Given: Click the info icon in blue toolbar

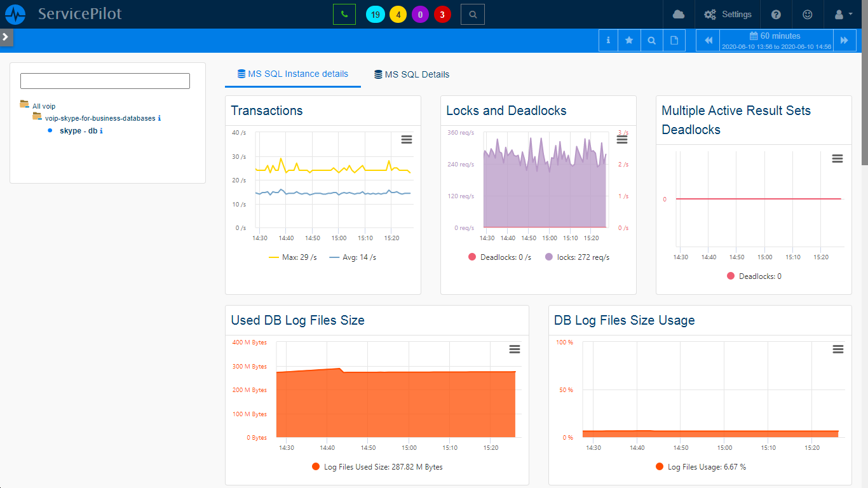Looking at the screenshot, I should 608,40.
